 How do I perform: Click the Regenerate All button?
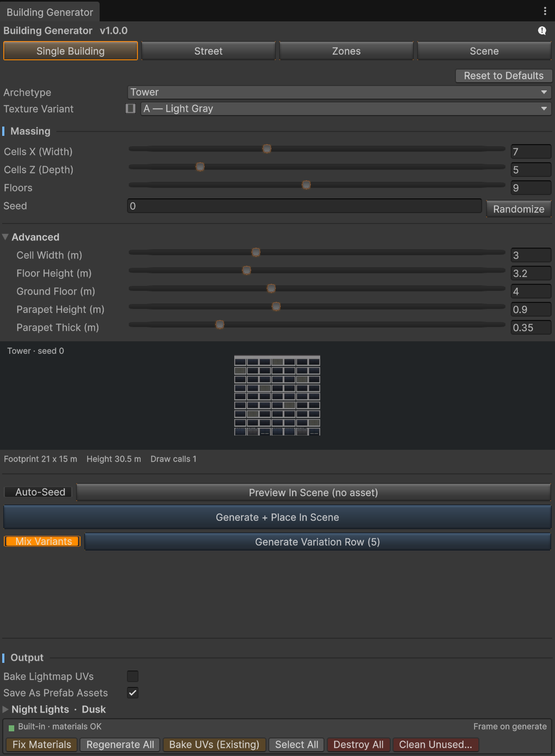[120, 744]
